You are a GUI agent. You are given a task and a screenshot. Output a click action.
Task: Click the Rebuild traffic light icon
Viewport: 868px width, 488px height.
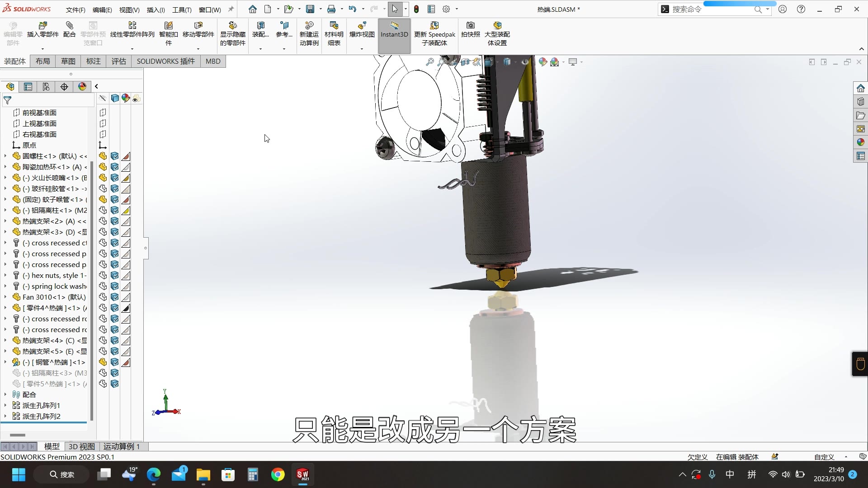tap(416, 9)
